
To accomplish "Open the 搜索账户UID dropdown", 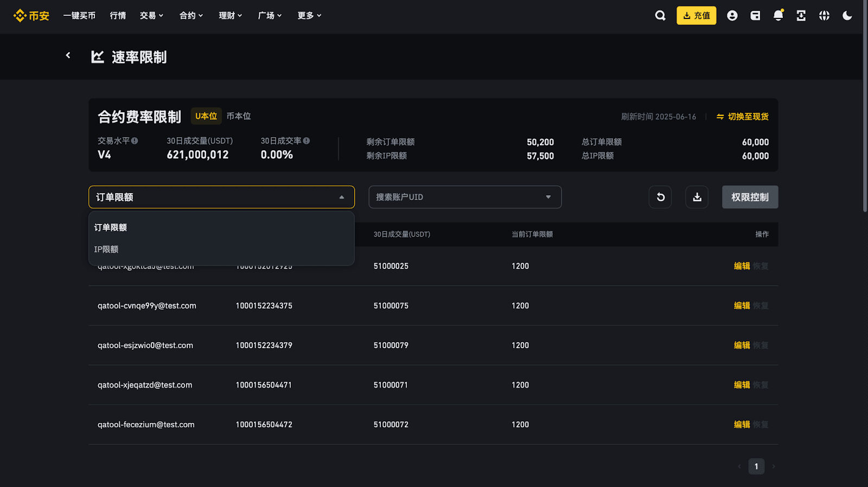I will pyautogui.click(x=464, y=197).
